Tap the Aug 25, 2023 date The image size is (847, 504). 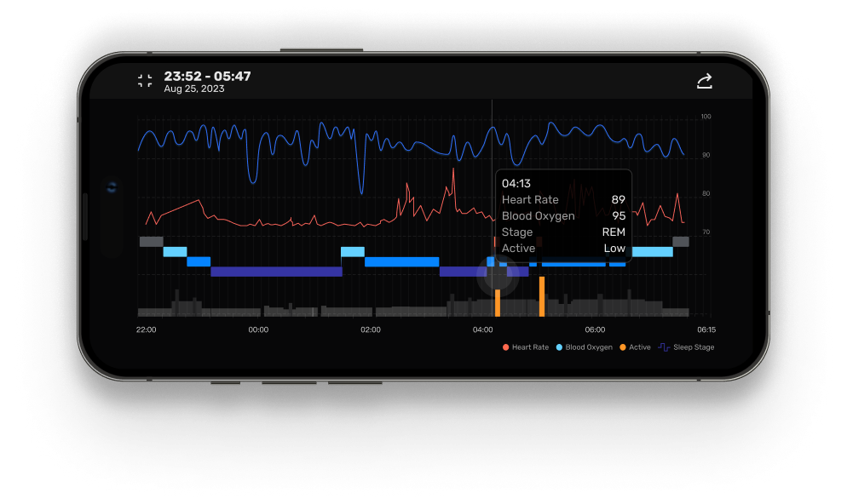tap(194, 89)
